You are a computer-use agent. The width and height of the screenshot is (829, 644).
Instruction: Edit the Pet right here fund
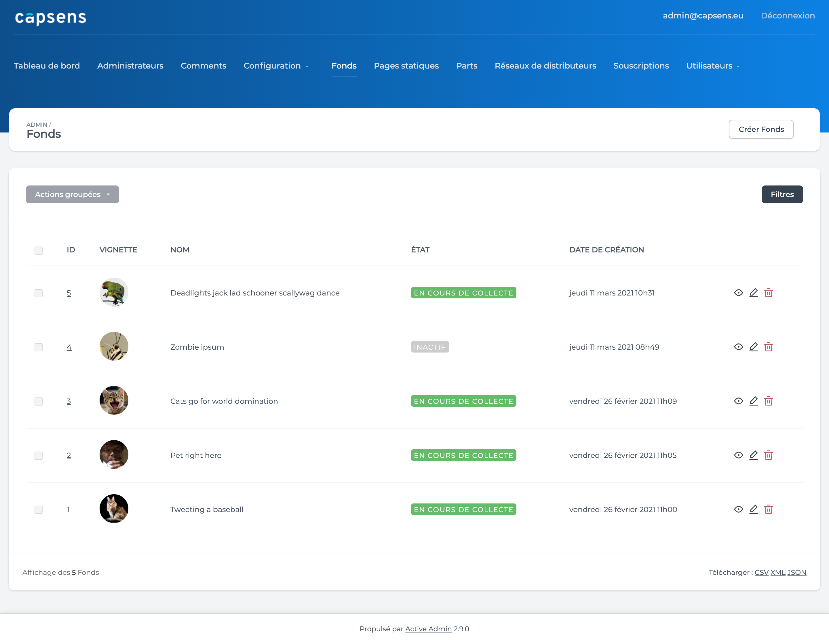click(x=754, y=455)
